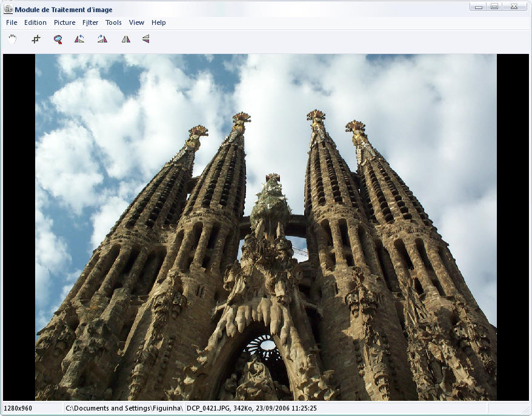This screenshot has height=416, width=532.
Task: Open the Help menu
Action: (x=158, y=22)
